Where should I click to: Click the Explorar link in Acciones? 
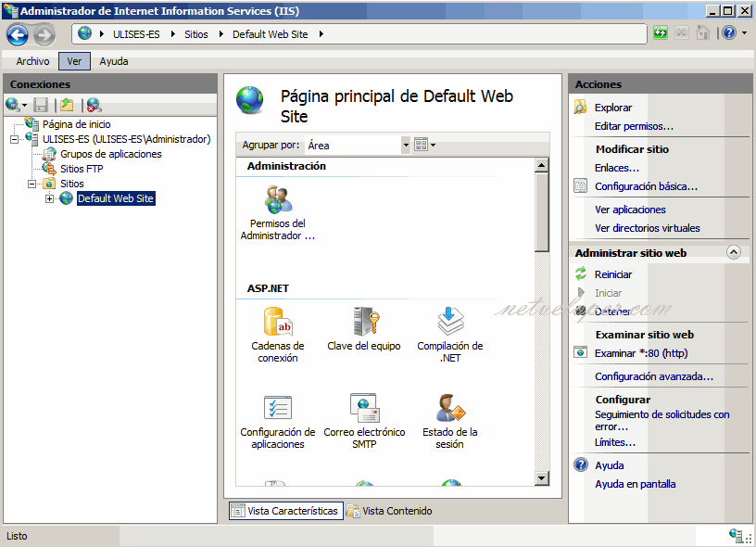tap(612, 108)
